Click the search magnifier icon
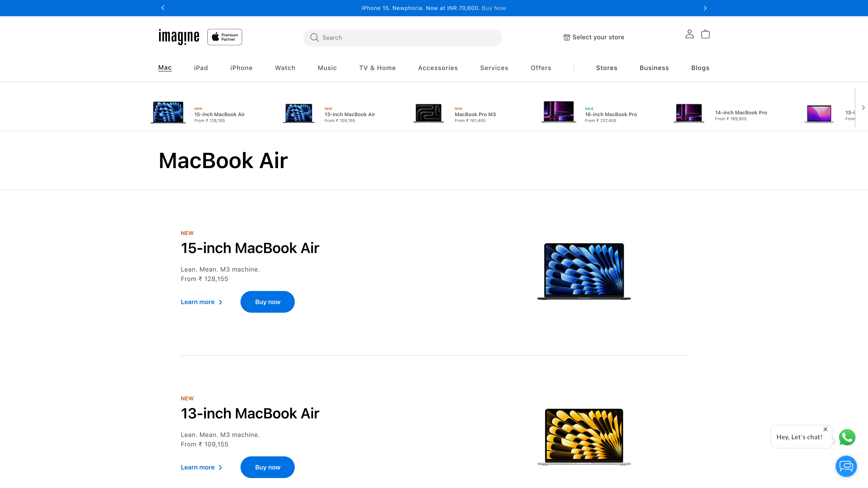Viewport: 868px width, 488px height. pos(314,37)
